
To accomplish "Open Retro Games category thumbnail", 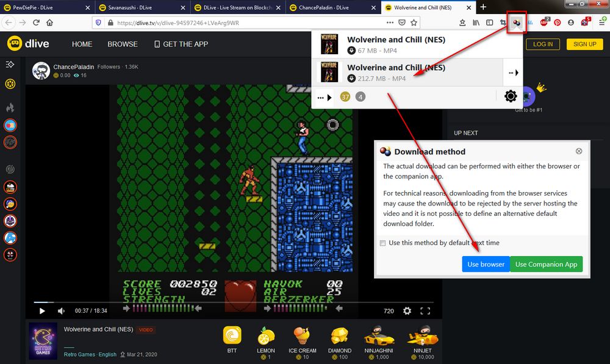I will pos(43,341).
